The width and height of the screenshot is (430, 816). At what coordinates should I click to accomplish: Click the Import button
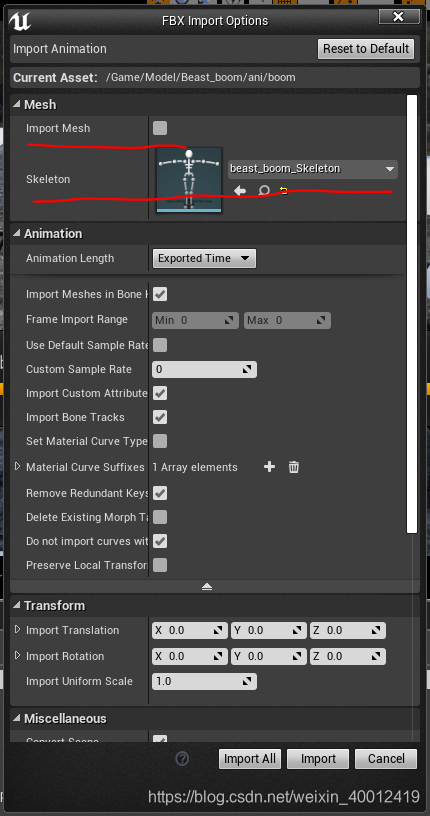coord(318,759)
